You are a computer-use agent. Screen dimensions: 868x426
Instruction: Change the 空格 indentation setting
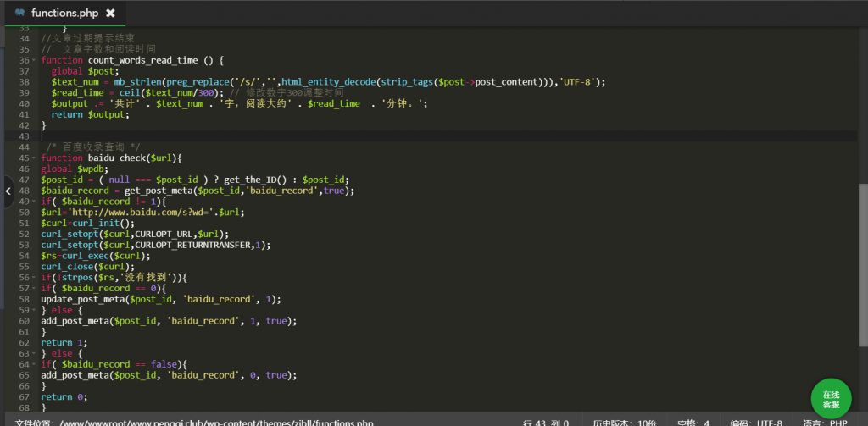[693, 421]
